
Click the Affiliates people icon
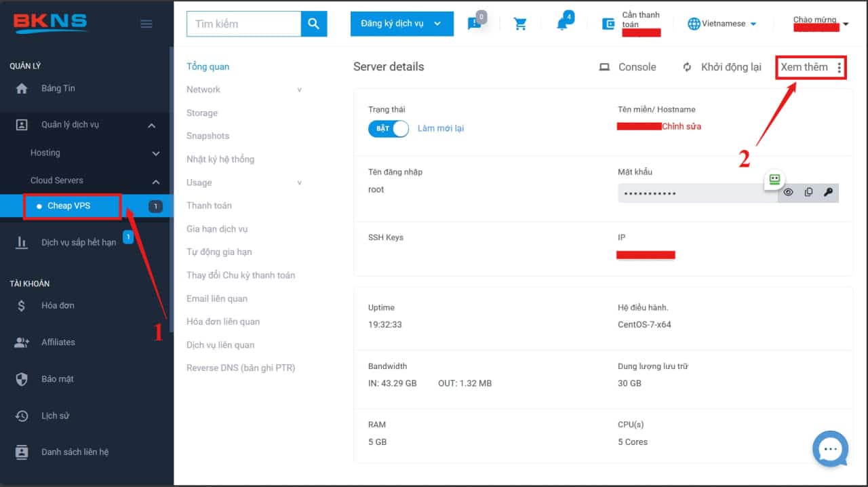click(22, 343)
